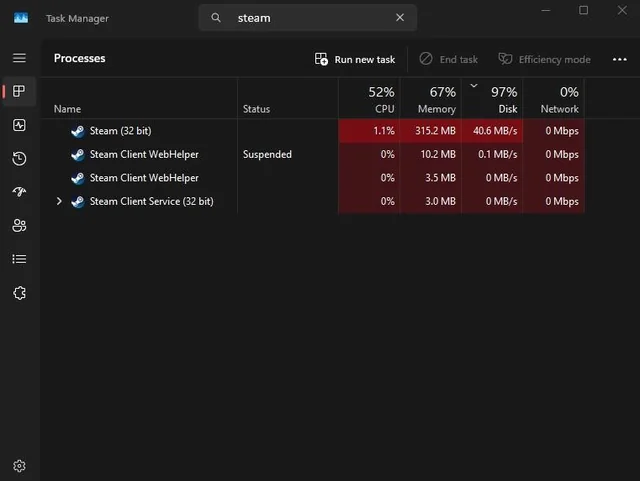Screen dimensions: 640x481
Task: Open the hamburger navigation menu
Action: pyautogui.click(x=19, y=59)
